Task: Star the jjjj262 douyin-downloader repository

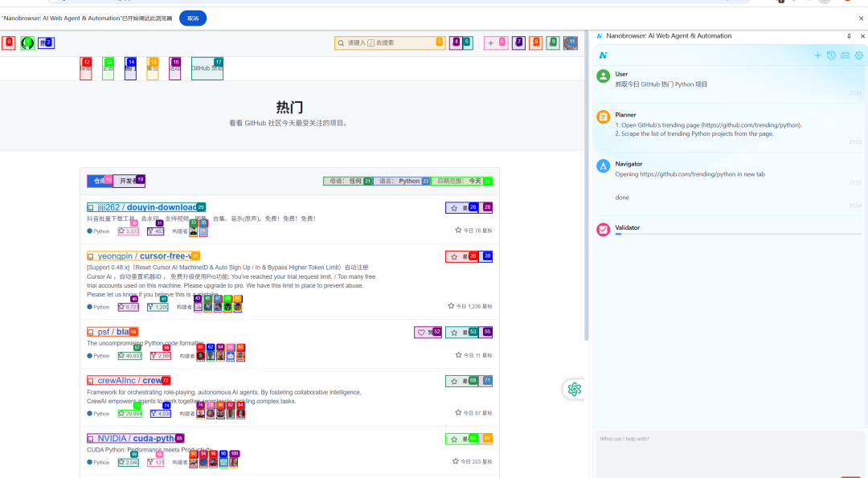Action: pos(462,207)
